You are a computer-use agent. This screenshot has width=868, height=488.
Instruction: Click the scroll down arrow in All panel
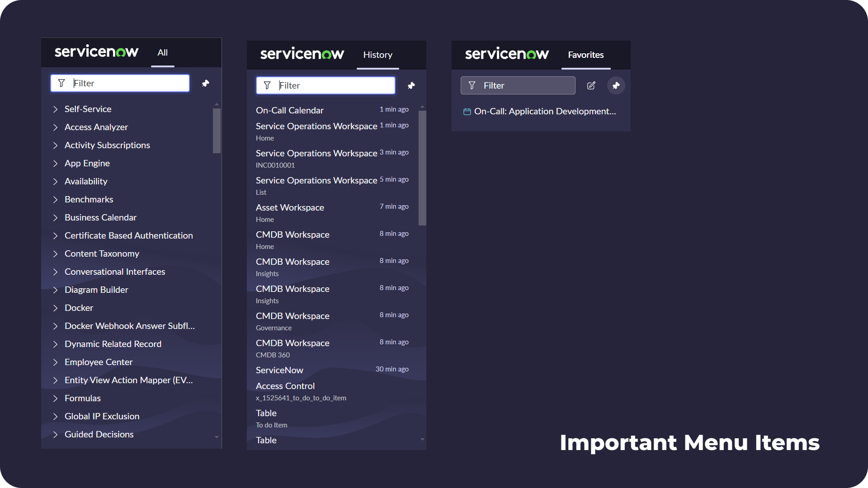coord(217,437)
